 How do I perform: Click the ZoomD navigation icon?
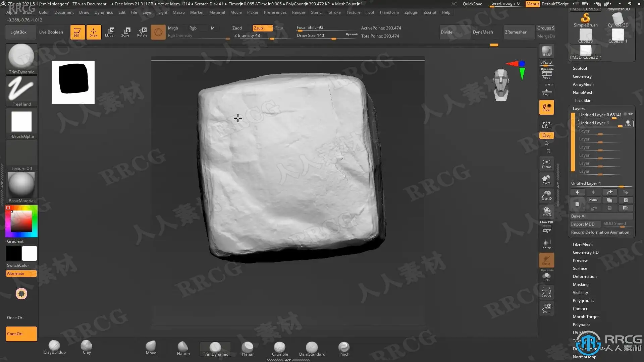[x=546, y=195]
